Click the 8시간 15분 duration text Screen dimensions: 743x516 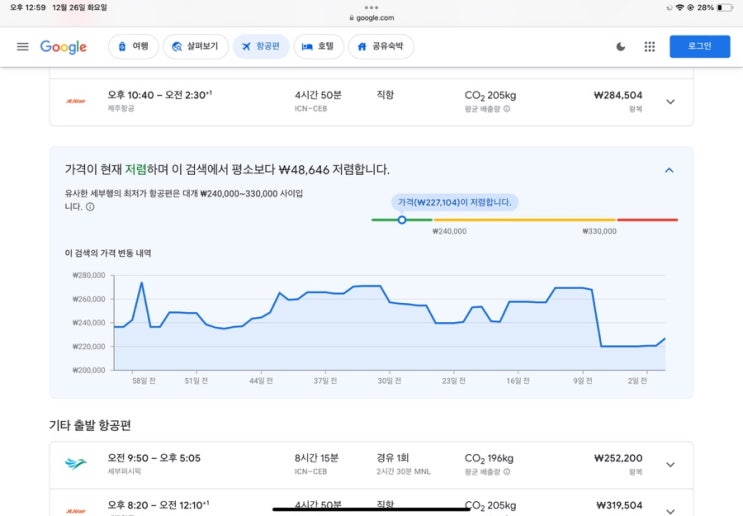(x=317, y=458)
